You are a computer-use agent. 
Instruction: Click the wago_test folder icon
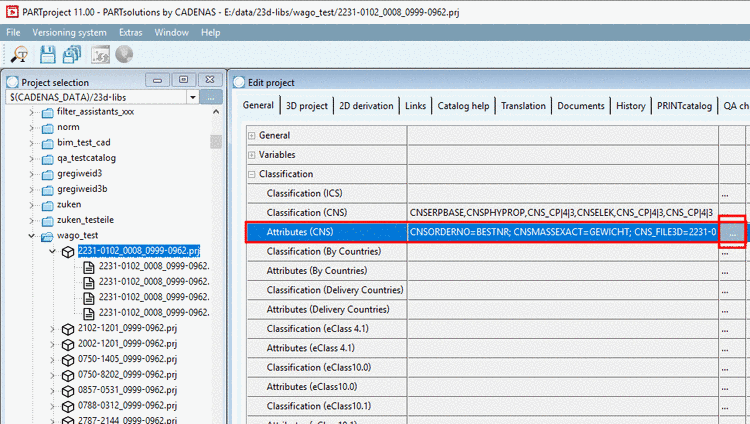tap(47, 236)
